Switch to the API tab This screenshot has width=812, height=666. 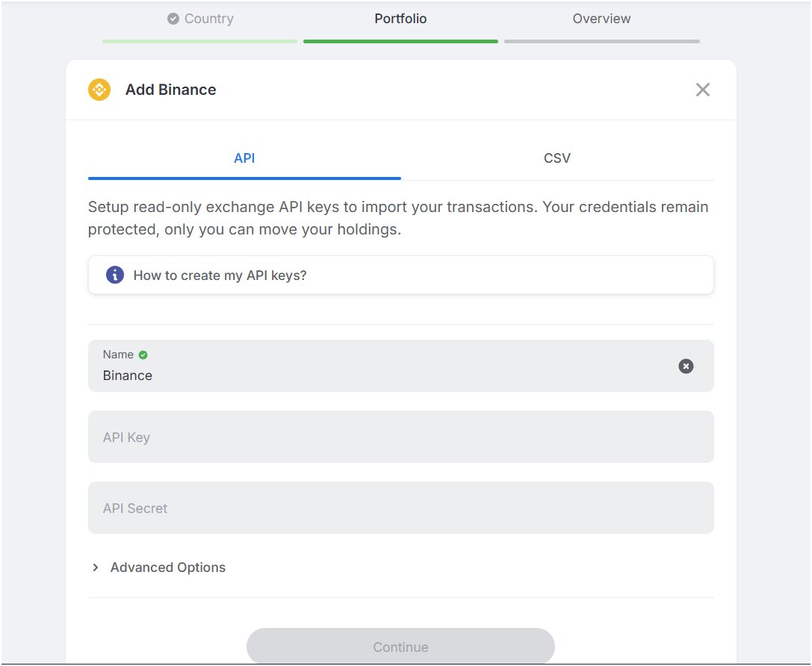pos(244,158)
